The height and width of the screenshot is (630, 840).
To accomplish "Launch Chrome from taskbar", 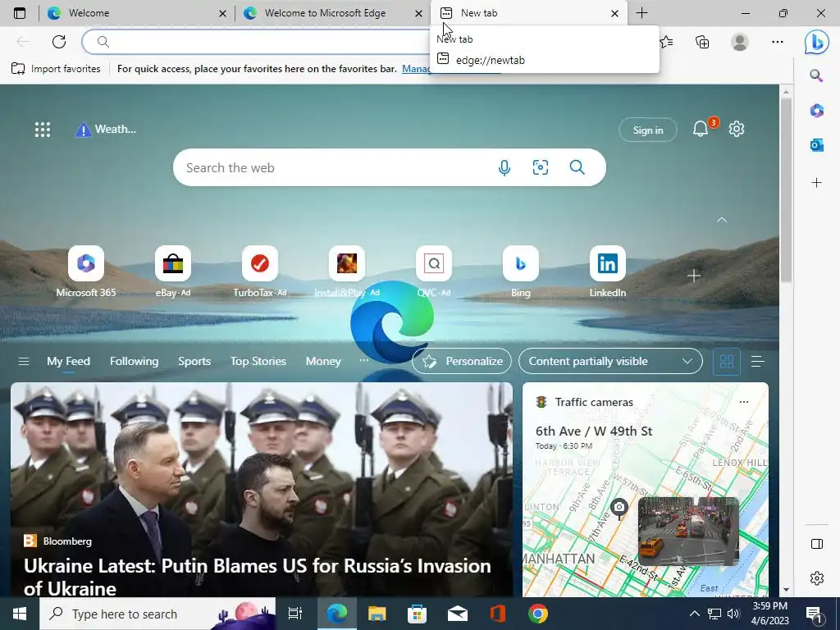I will 538,614.
